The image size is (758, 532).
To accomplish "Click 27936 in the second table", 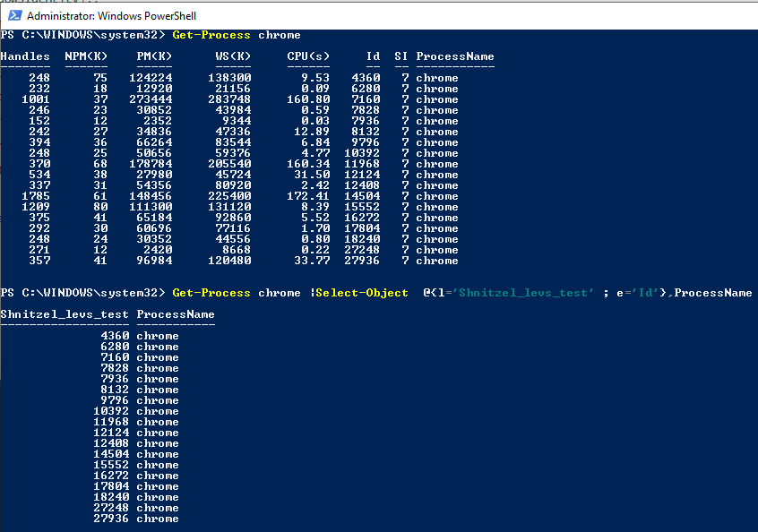I will [111, 519].
